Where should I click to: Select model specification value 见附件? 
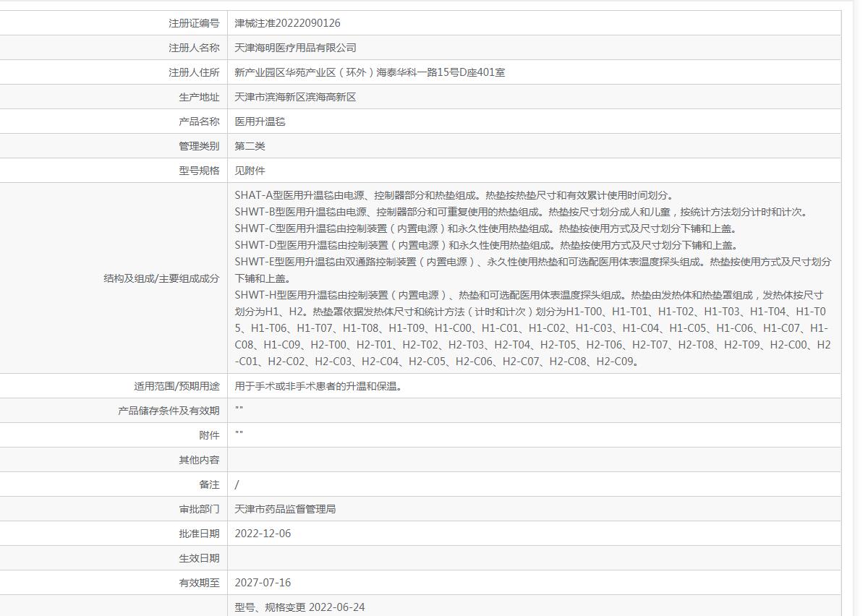tap(250, 171)
